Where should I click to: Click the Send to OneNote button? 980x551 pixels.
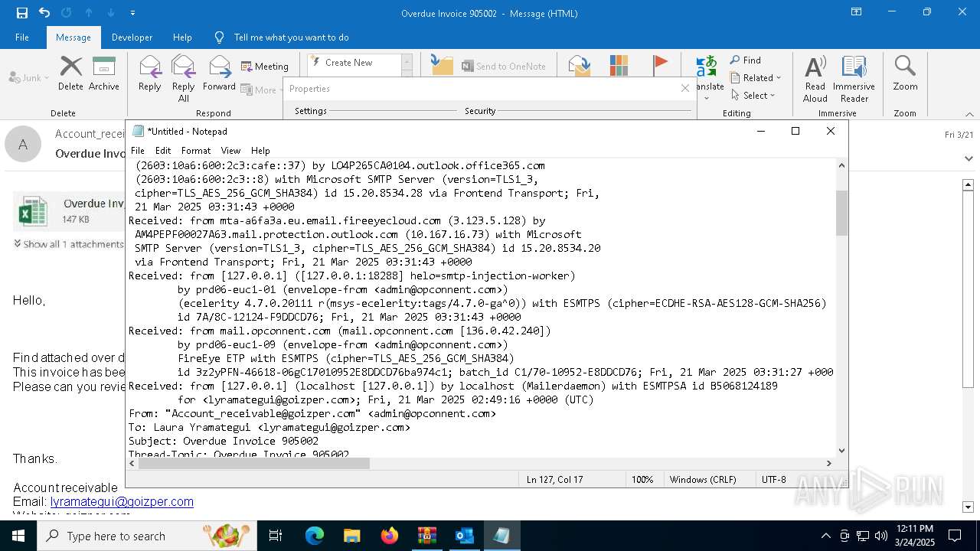click(x=504, y=67)
